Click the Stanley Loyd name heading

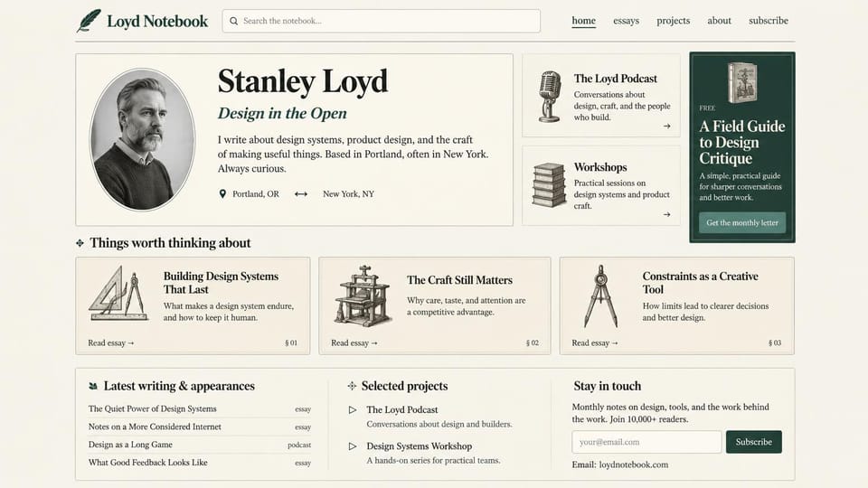[303, 81]
